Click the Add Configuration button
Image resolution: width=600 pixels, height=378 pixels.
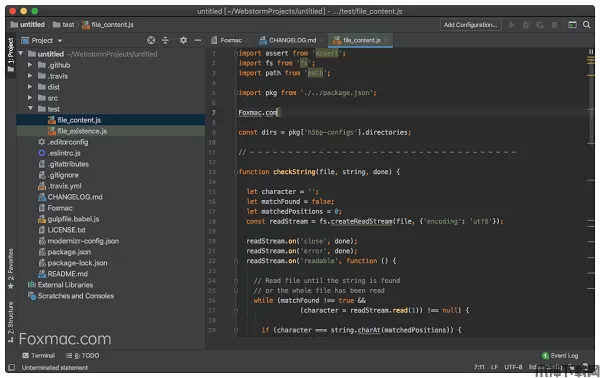[471, 25]
